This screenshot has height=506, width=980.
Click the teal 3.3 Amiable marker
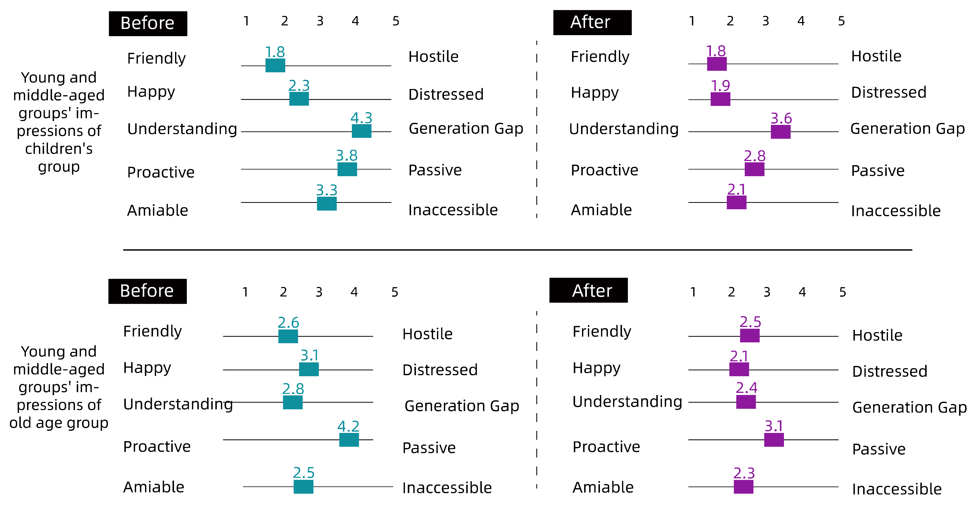pos(326,203)
